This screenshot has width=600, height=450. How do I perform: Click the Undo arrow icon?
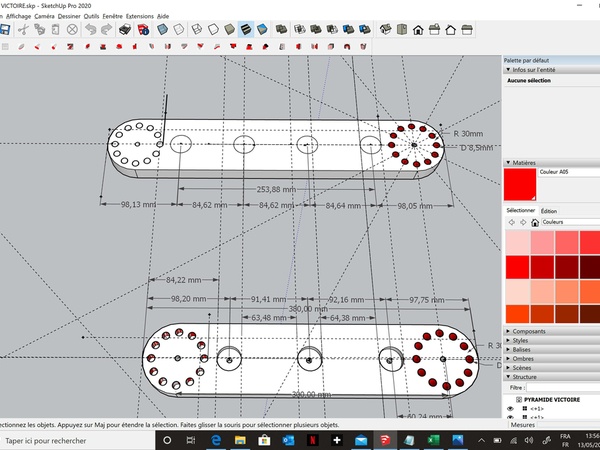click(x=90, y=31)
